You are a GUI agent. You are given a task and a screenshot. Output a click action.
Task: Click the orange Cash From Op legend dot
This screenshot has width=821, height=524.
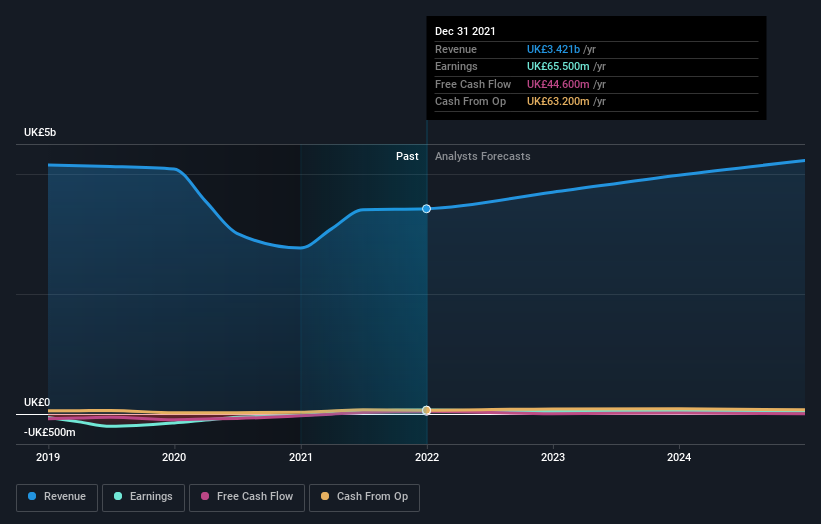point(325,496)
